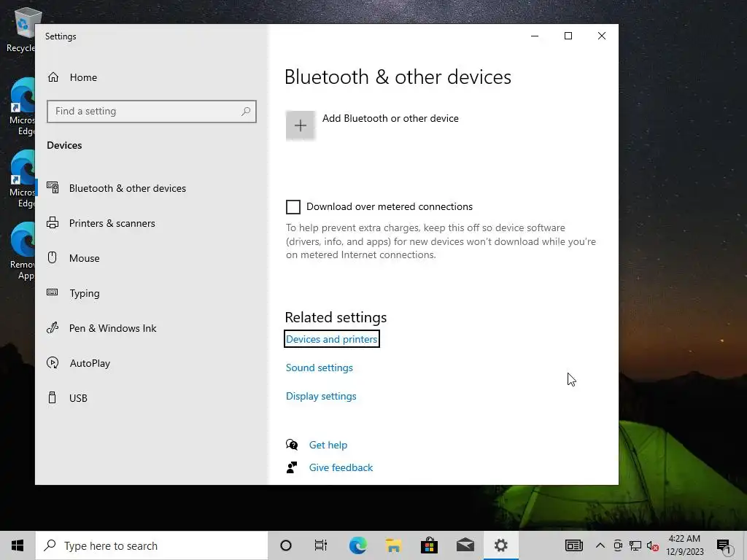Click the taskbar clock showing 4:22 AM
747x560 pixels.
684,545
